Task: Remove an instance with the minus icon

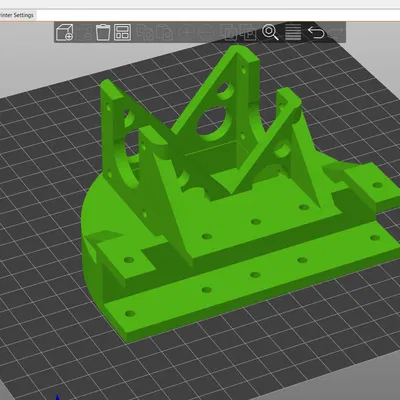Action: tap(207, 32)
